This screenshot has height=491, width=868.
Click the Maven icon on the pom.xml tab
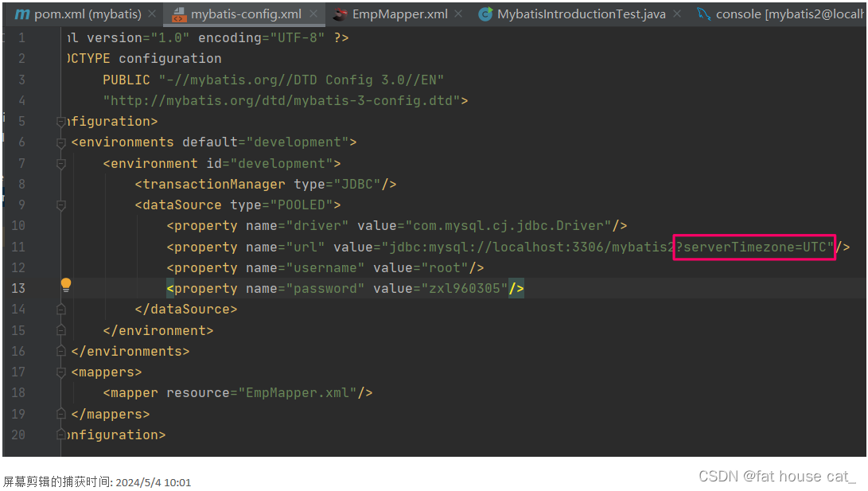pyautogui.click(x=22, y=14)
